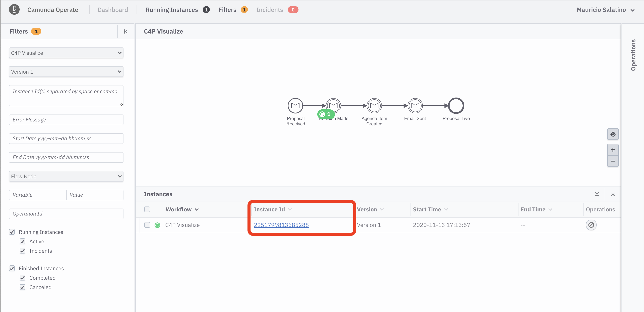This screenshot has height=312, width=644.
Task: Zoom in on the diagram
Action: (x=613, y=150)
